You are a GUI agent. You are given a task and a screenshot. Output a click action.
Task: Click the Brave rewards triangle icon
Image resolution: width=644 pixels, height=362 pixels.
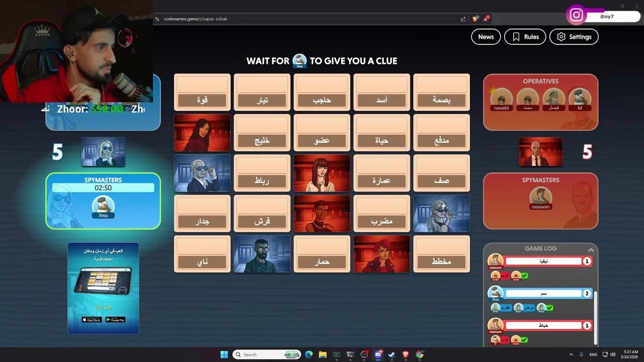click(486, 19)
